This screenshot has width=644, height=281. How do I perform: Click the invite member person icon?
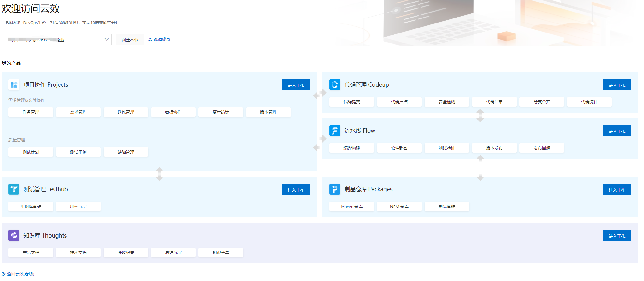[x=150, y=40]
